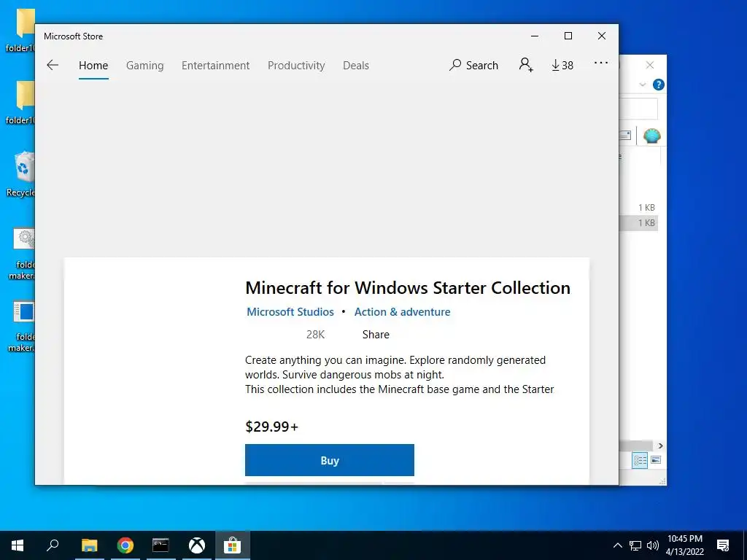The height and width of the screenshot is (560, 747).
Task: Click the search field in the background window
Action: (x=639, y=109)
